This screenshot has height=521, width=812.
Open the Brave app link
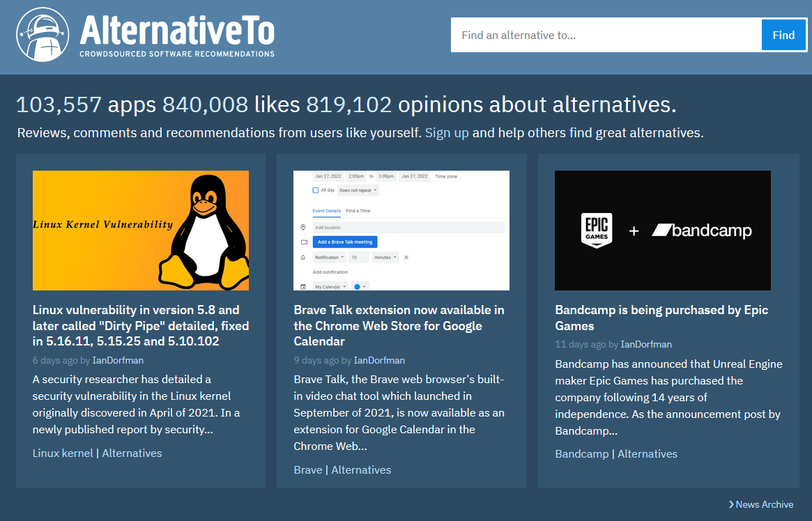307,469
